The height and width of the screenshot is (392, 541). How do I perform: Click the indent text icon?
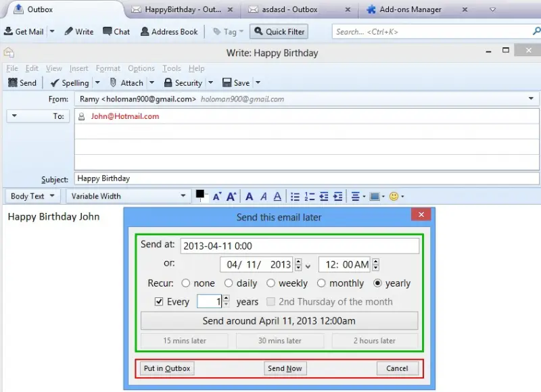[337, 197]
